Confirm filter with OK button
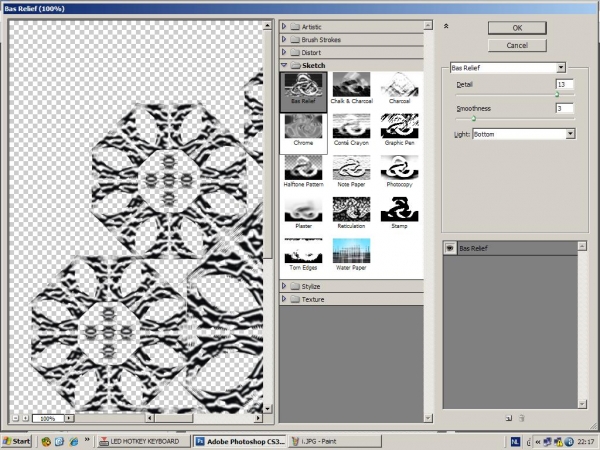Image resolution: width=600 pixels, height=450 pixels. coord(517,28)
